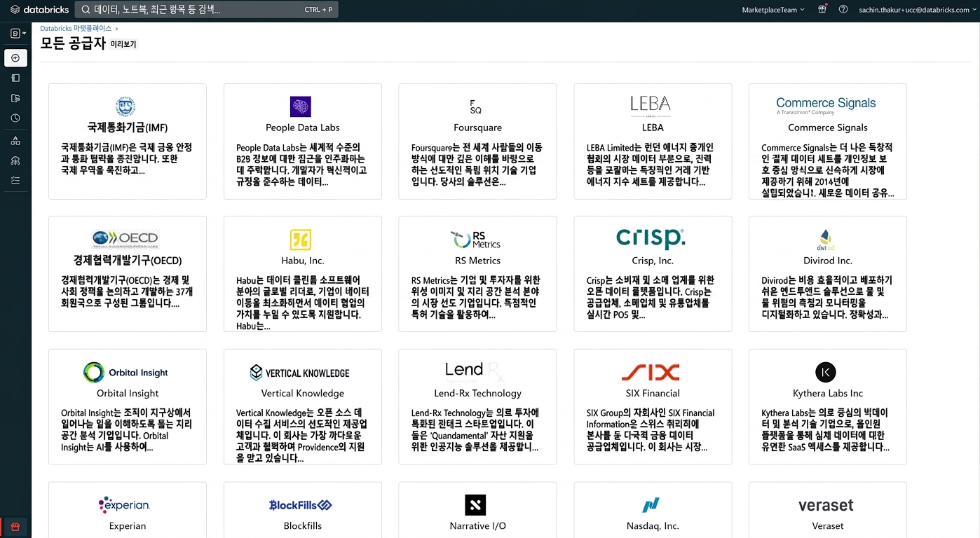
Task: Click the yellow Habu logo
Action: (x=301, y=240)
